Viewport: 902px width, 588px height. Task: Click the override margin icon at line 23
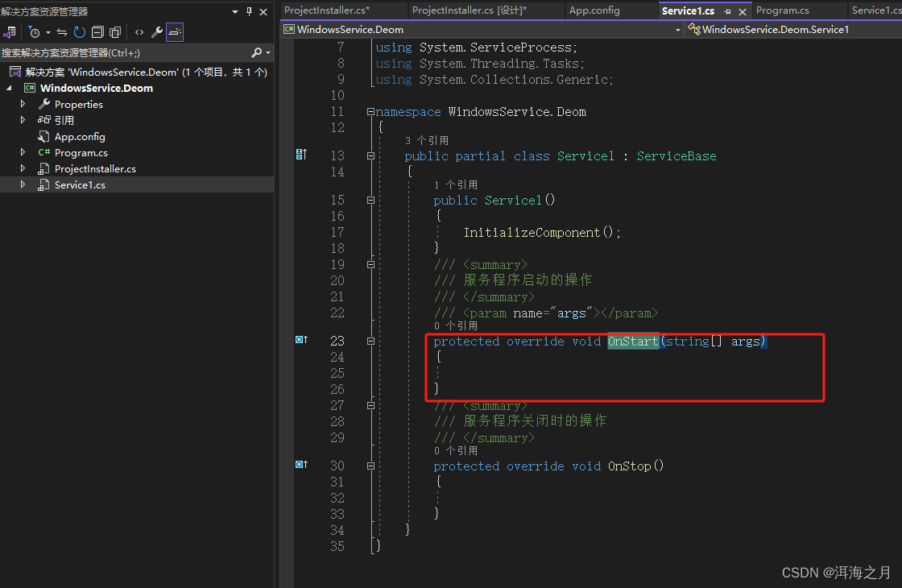(x=301, y=339)
